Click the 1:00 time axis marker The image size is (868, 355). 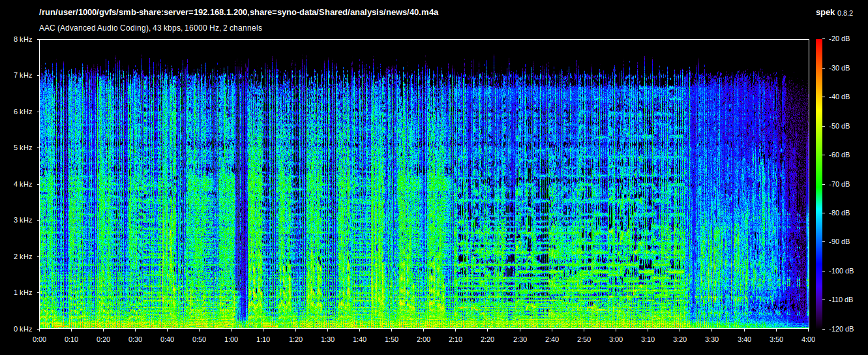[x=232, y=340]
